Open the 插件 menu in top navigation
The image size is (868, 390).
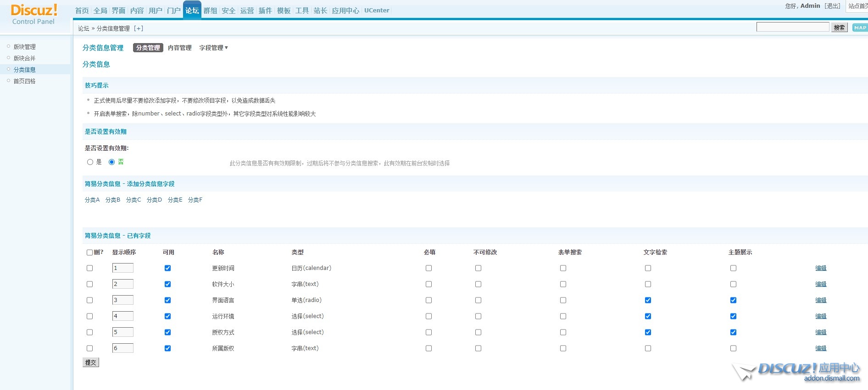[x=265, y=11]
